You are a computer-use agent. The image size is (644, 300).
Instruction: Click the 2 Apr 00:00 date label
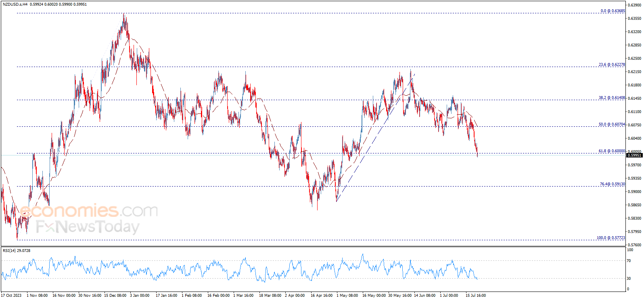coord(295,296)
